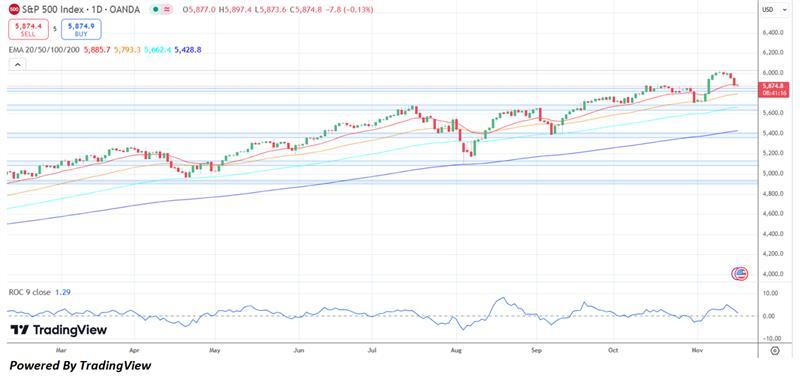Click the TradingView logo
800x378 pixels.
click(59, 330)
